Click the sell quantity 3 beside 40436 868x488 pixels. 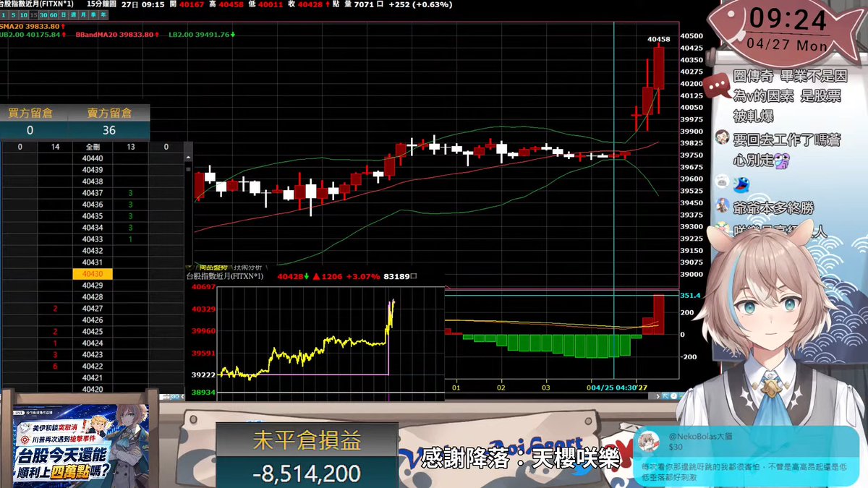130,205
